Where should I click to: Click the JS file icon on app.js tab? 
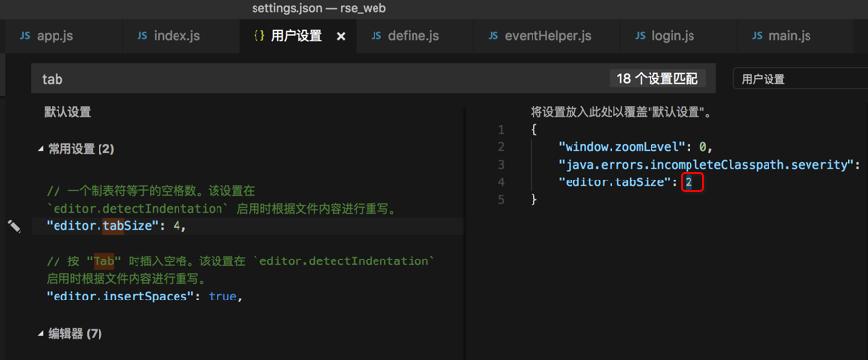pyautogui.click(x=25, y=36)
